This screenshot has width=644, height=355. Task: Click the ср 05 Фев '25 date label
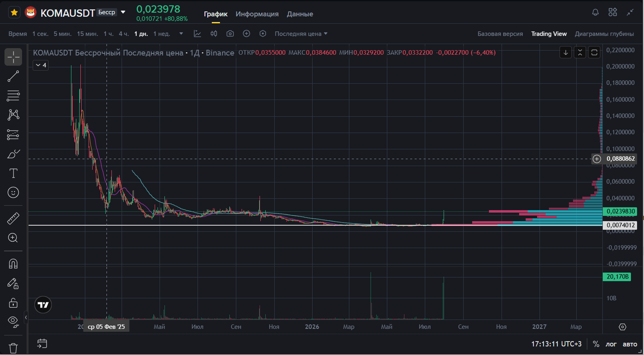pos(107,326)
